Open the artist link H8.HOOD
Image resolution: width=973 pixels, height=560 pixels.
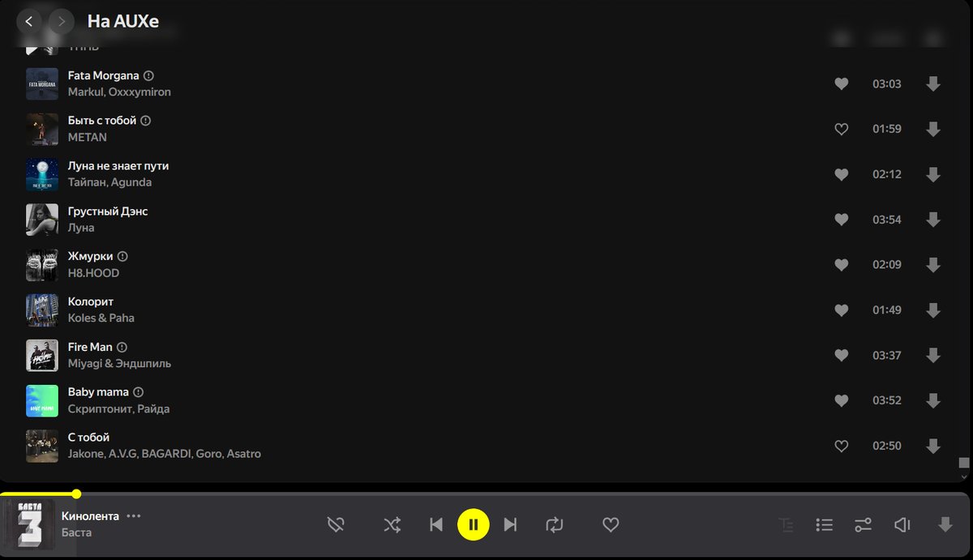click(x=93, y=273)
